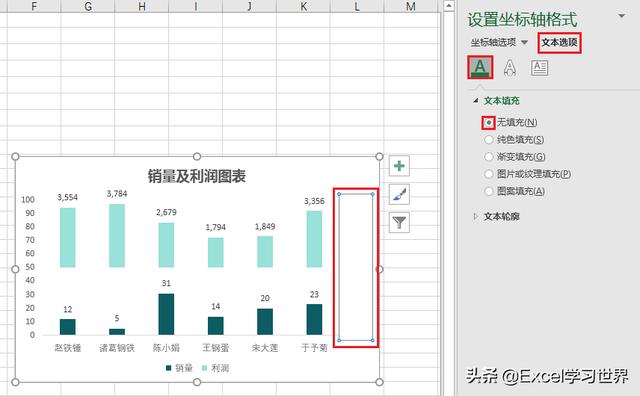Click the category label 王钢蛋
The width and height of the screenshot is (640, 396).
216,348
